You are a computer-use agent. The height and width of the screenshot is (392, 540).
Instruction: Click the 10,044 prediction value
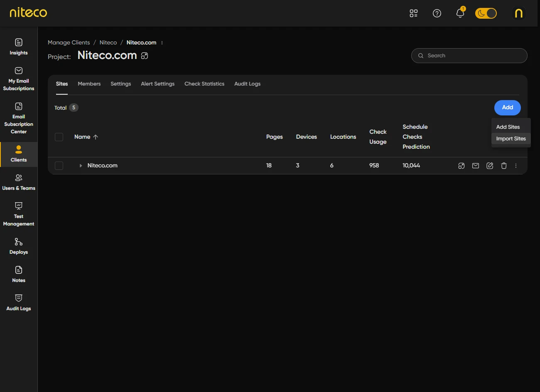411,165
